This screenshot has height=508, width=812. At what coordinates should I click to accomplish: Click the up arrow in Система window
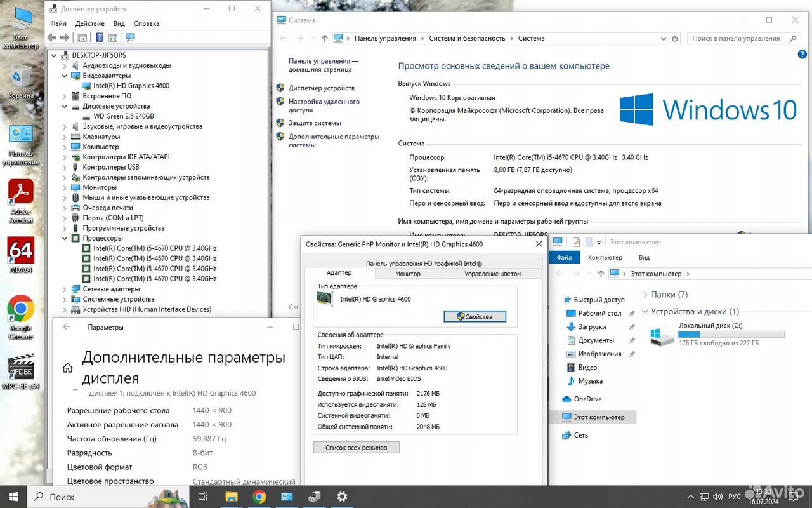pos(325,38)
